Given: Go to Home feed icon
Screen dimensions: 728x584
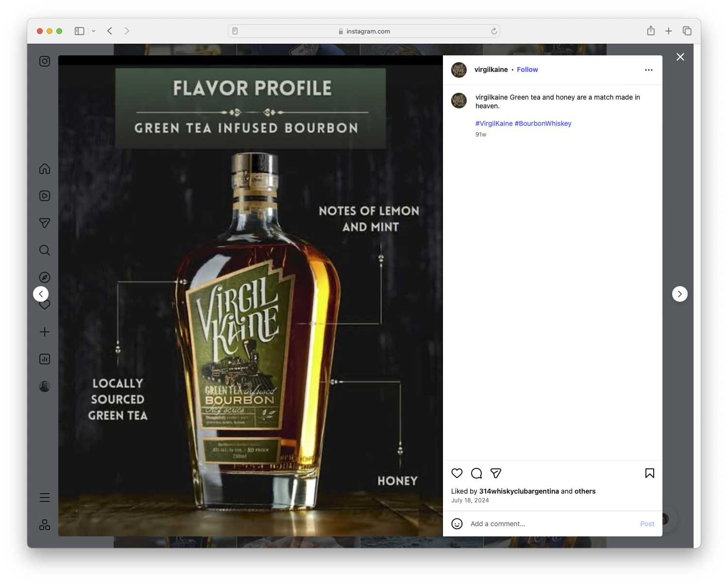Looking at the screenshot, I should 45,169.
